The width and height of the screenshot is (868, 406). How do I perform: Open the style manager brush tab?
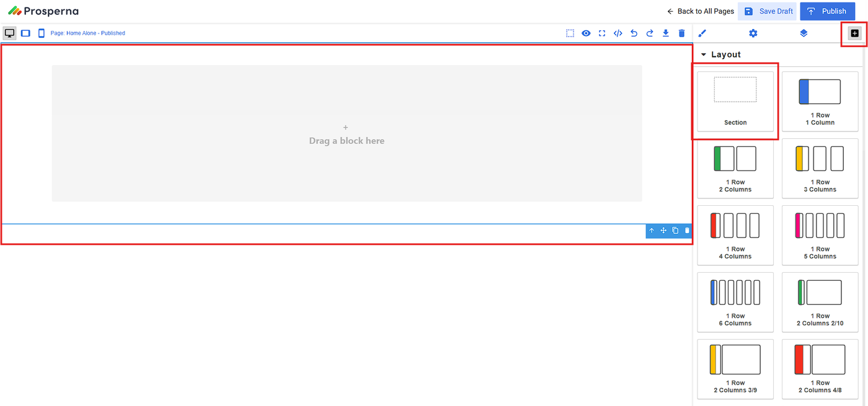point(702,33)
